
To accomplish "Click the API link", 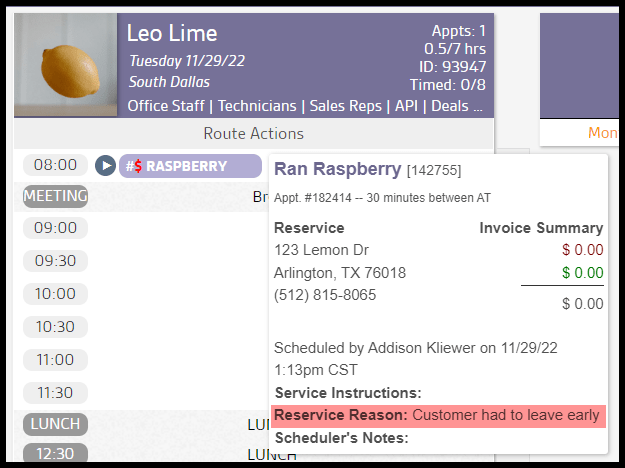I will (409, 105).
